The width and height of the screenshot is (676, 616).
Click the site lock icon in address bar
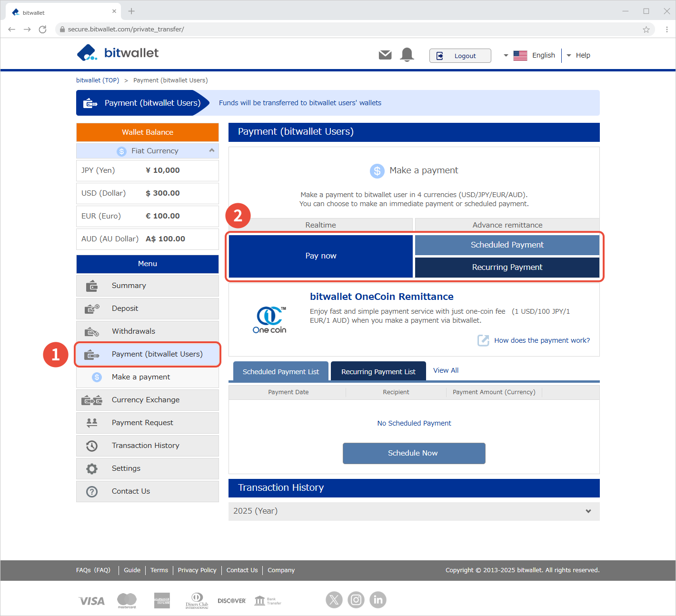click(x=62, y=30)
